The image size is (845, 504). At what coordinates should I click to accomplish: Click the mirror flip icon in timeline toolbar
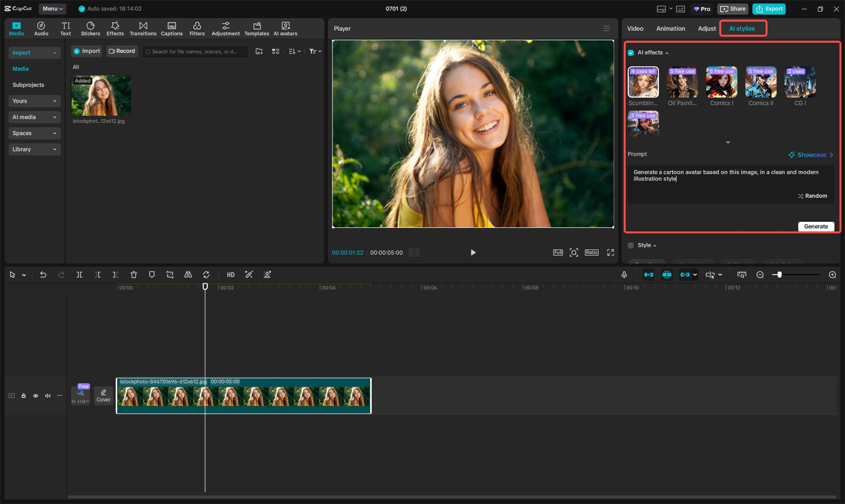pos(188,275)
